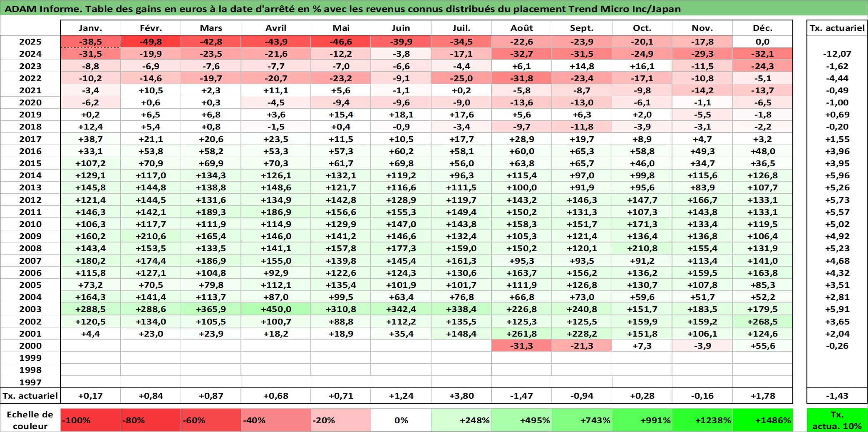This screenshot has height=432, width=868.
Task: Select the overall actuarial rate -1,43
Action: 837,396
